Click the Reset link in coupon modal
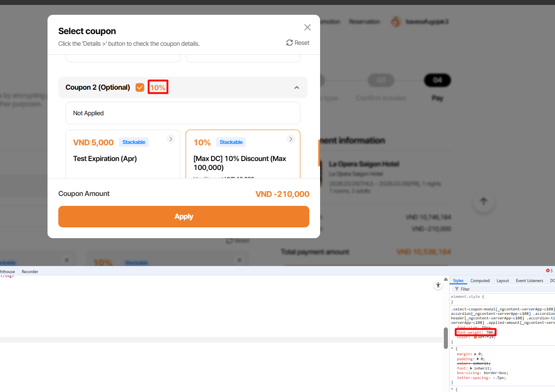 298,43
